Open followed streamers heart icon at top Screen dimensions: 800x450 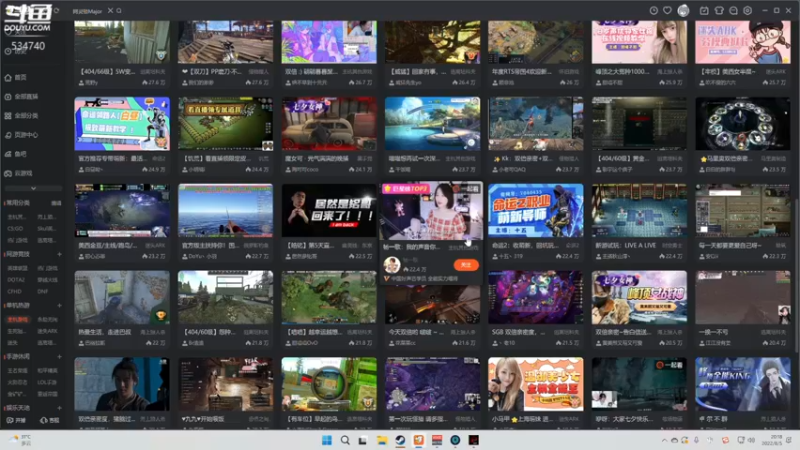coord(667,10)
